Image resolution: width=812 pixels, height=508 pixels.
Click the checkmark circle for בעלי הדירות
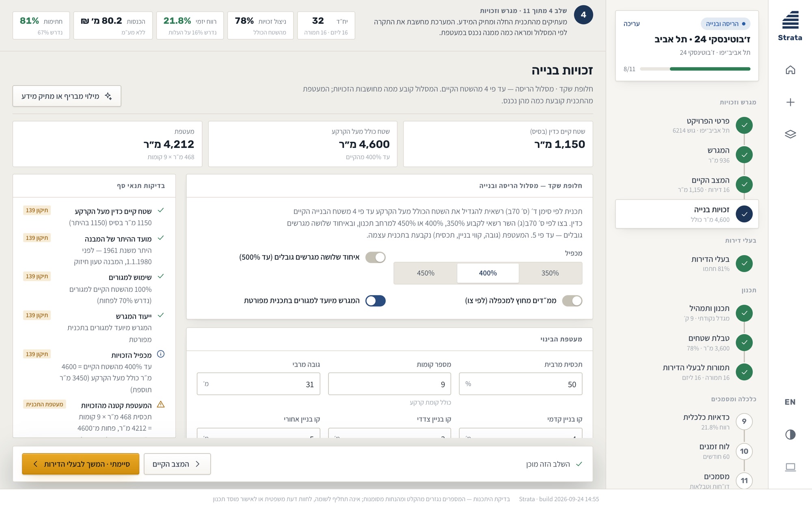(744, 263)
